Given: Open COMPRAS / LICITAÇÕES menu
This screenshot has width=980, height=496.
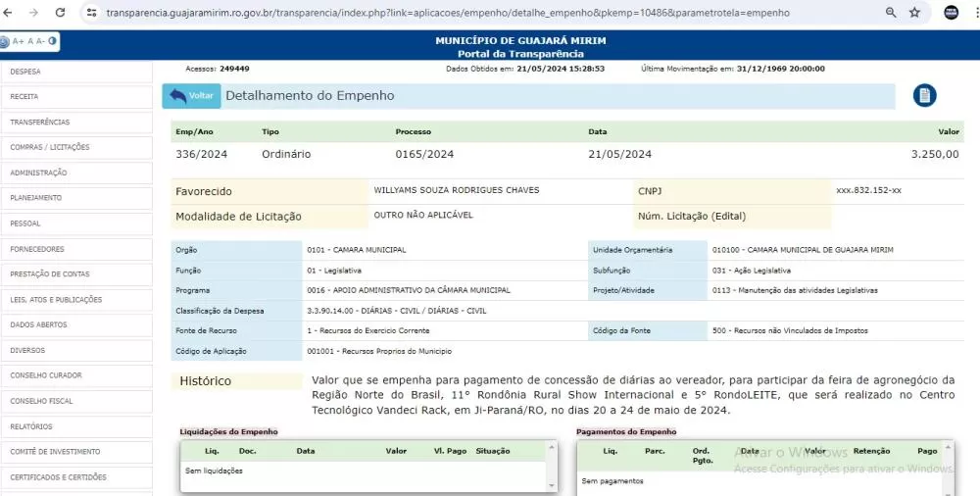Looking at the screenshot, I should [76, 147].
